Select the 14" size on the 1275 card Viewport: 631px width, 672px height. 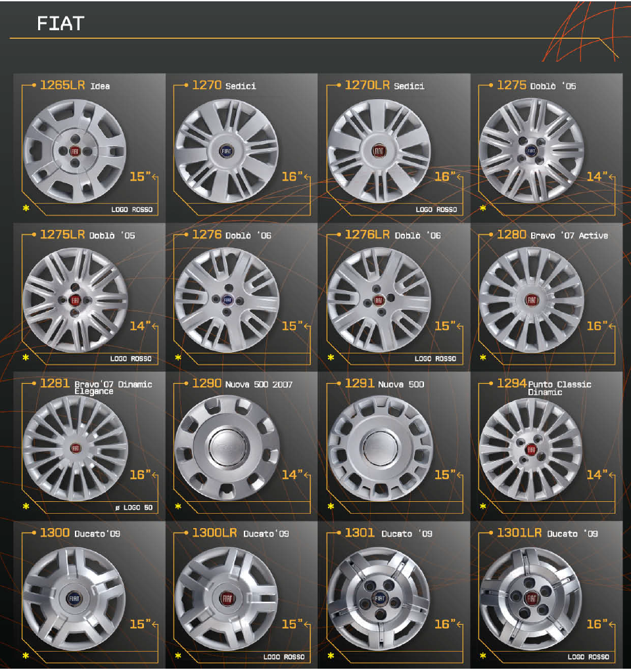pos(597,176)
